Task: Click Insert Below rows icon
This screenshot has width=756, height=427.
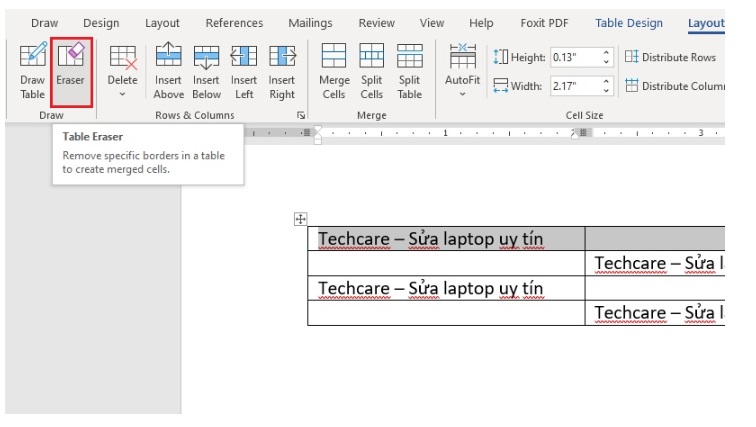Action: pos(206,70)
